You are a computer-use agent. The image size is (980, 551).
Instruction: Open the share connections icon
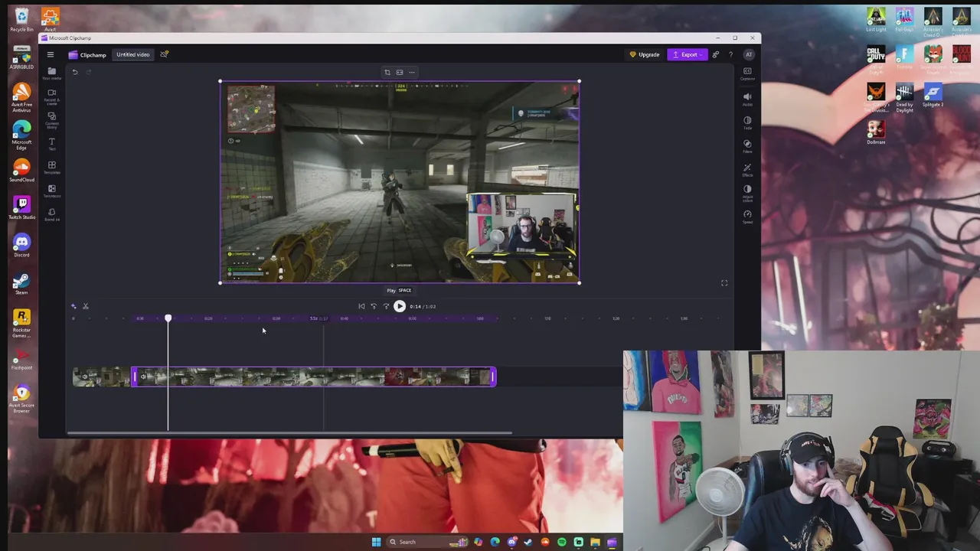pos(716,54)
